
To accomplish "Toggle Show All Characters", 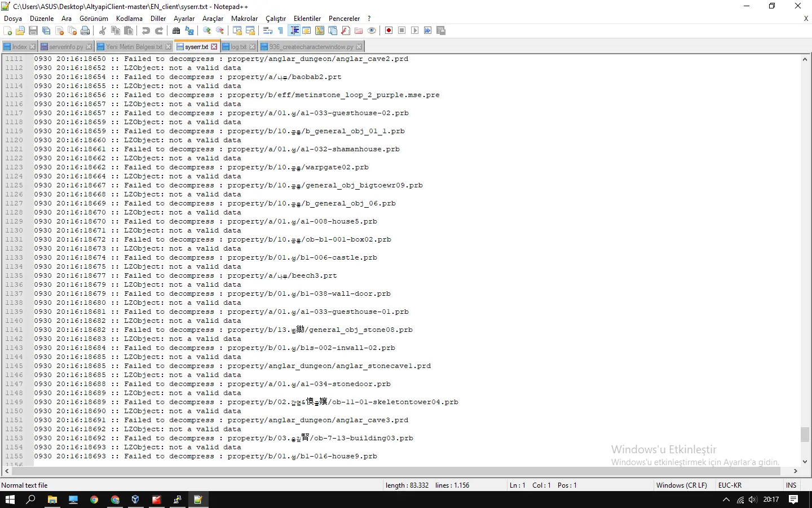I will pyautogui.click(x=280, y=30).
